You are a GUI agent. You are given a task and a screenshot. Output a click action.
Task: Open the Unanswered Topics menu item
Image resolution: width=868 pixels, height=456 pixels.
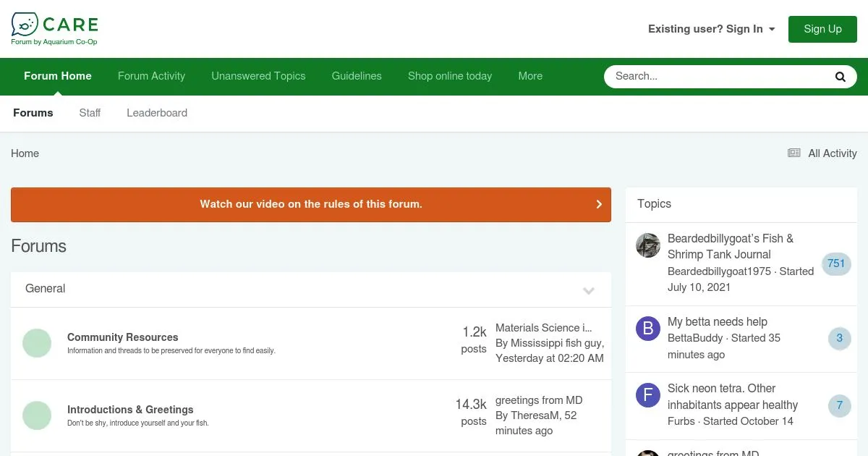click(258, 76)
